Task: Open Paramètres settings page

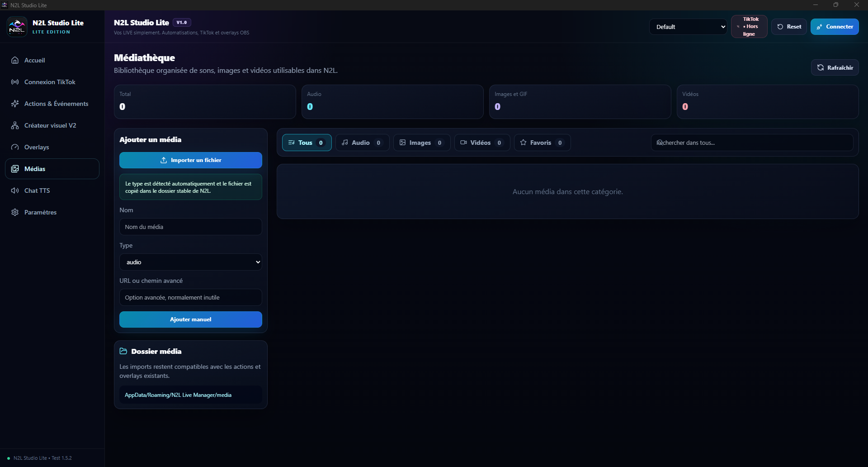Action: [52, 212]
